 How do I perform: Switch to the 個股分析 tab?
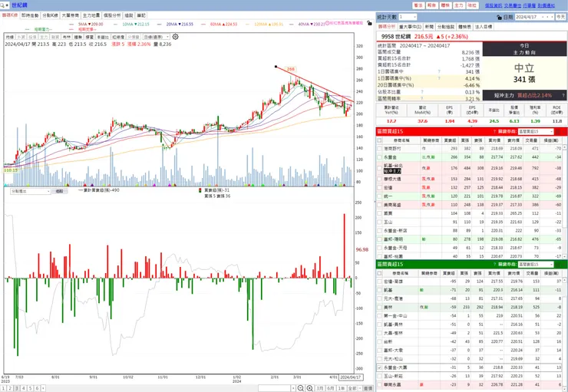tap(112, 15)
